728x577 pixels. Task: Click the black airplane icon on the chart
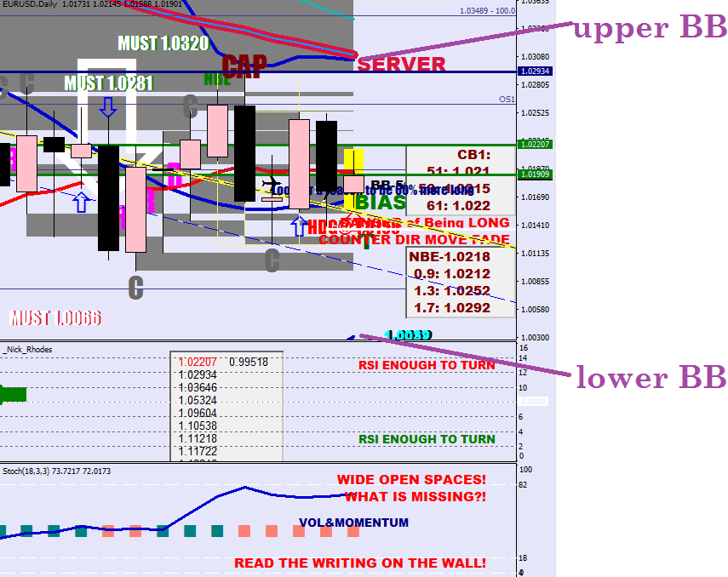click(272, 184)
